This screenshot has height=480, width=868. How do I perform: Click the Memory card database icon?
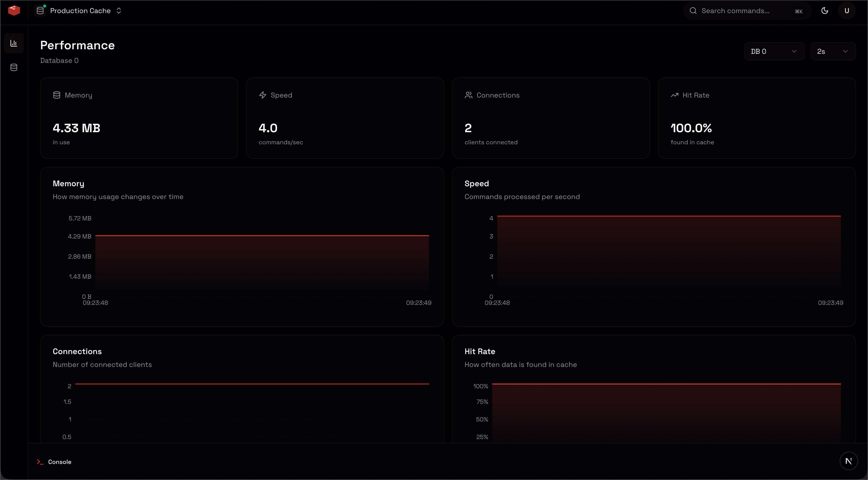tap(57, 95)
